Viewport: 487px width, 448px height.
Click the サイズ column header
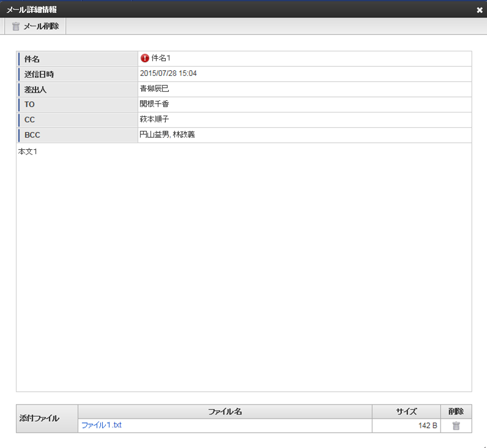point(406,412)
